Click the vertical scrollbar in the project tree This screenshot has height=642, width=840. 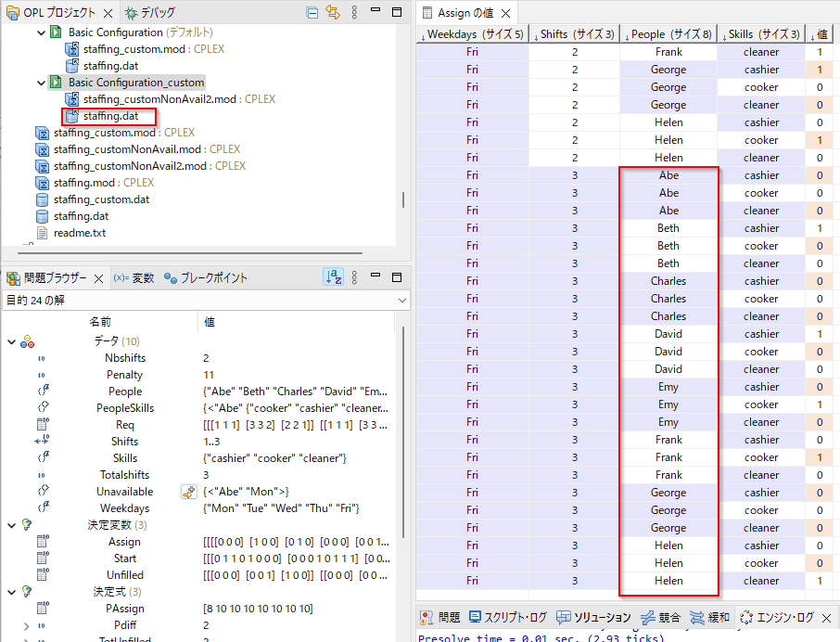coord(403,199)
